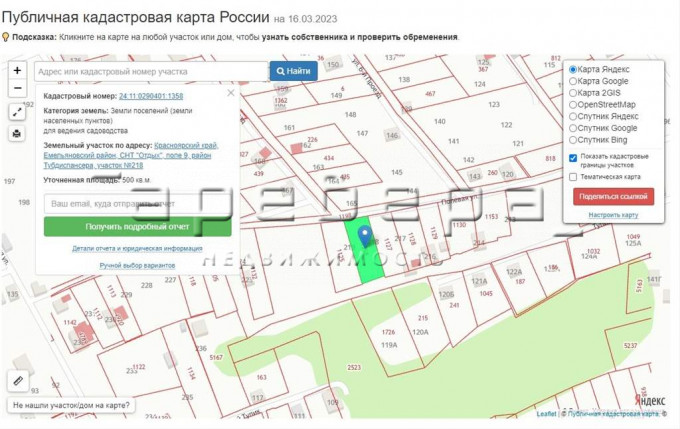Close the parcel info popup
680x429 pixels.
[x=230, y=93]
